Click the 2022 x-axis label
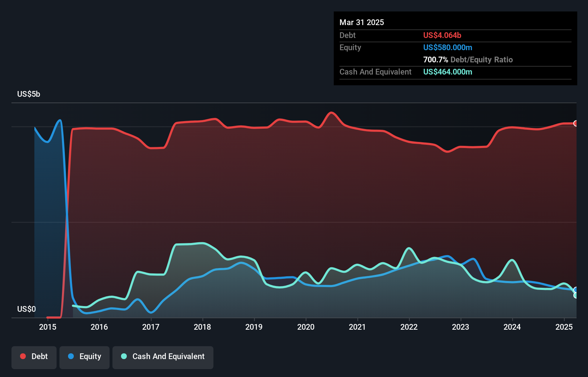This screenshot has width=588, height=377. 409,327
